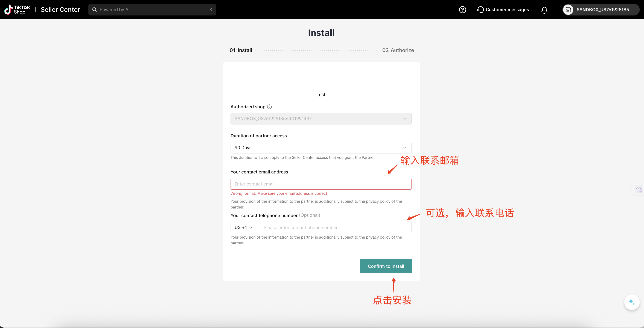The image size is (644, 328).
Task: Open the help question mark icon
Action: (463, 9)
